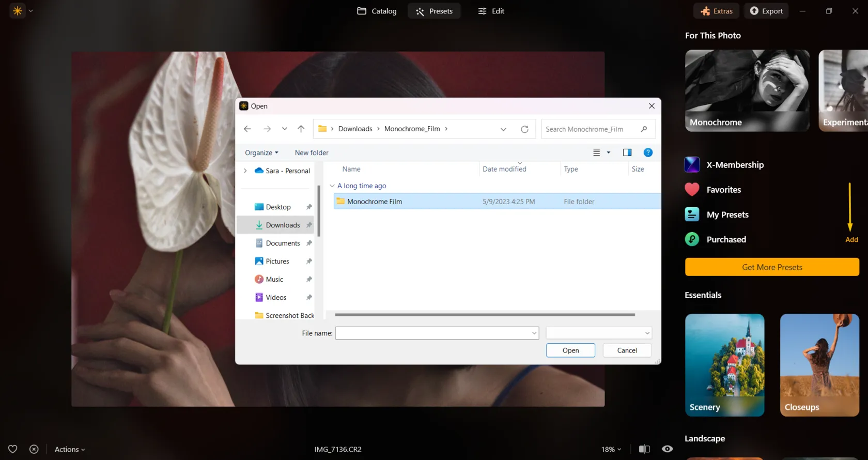Image resolution: width=868 pixels, height=460 pixels.
Task: Go up one folder level arrow
Action: [x=301, y=129]
